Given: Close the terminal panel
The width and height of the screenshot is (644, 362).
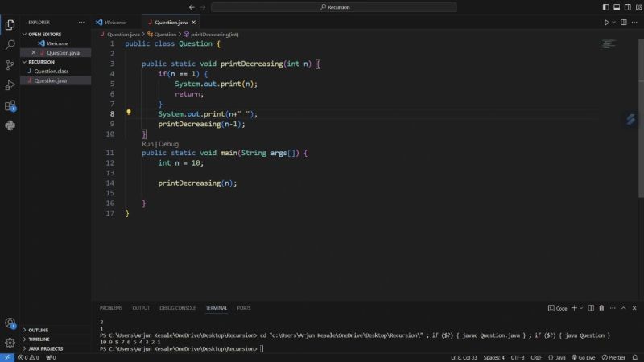Looking at the screenshot, I should pyautogui.click(x=634, y=308).
